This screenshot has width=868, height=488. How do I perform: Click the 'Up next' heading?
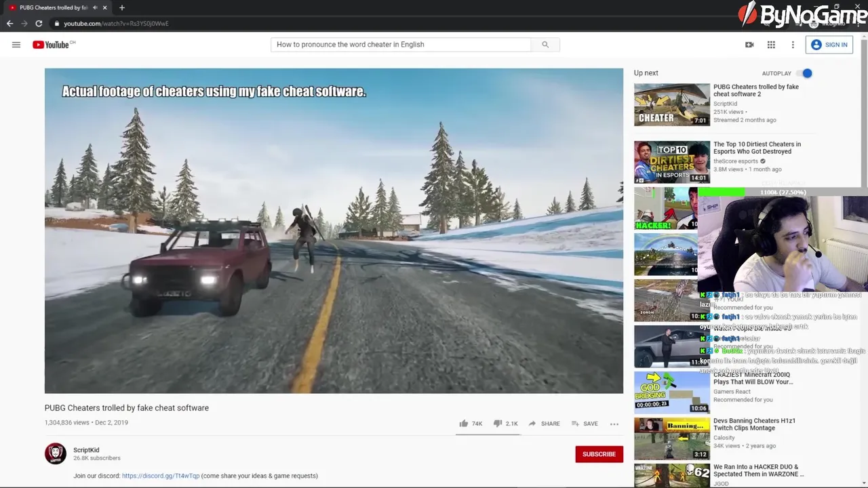(x=646, y=73)
